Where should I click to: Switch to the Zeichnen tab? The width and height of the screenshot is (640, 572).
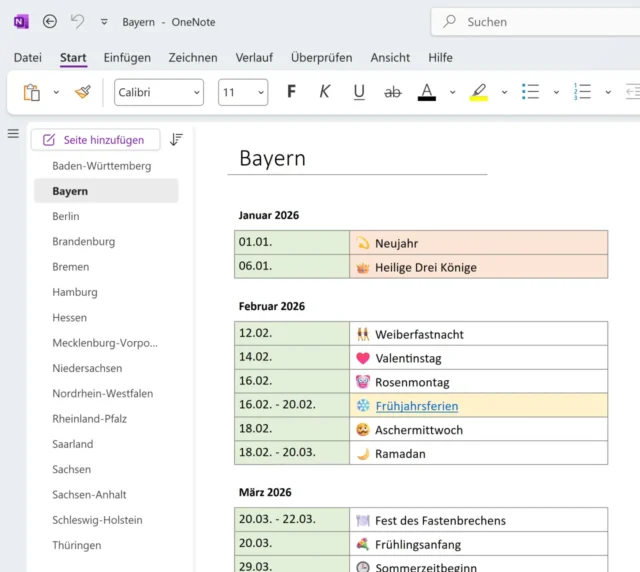coord(193,57)
